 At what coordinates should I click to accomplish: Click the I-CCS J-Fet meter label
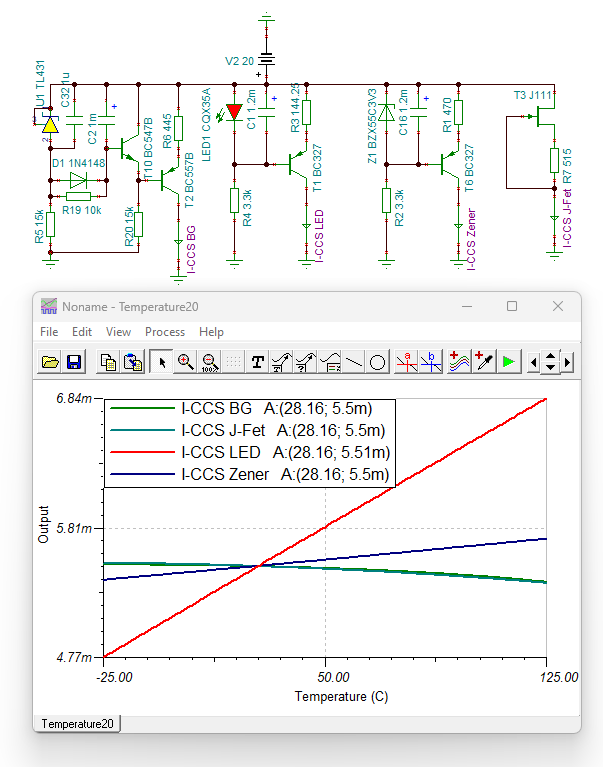[x=567, y=218]
